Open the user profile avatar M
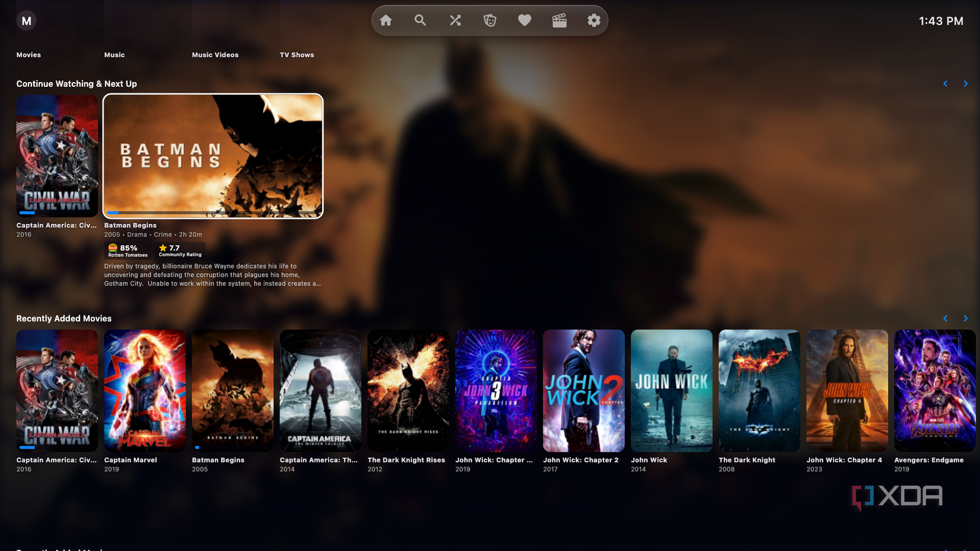The image size is (980, 551). pyautogui.click(x=26, y=21)
